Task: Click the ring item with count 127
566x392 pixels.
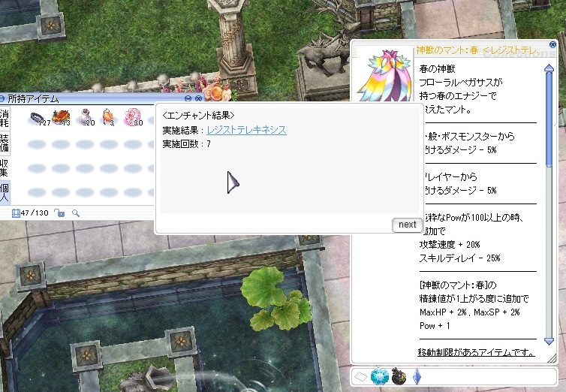Action: [35, 117]
